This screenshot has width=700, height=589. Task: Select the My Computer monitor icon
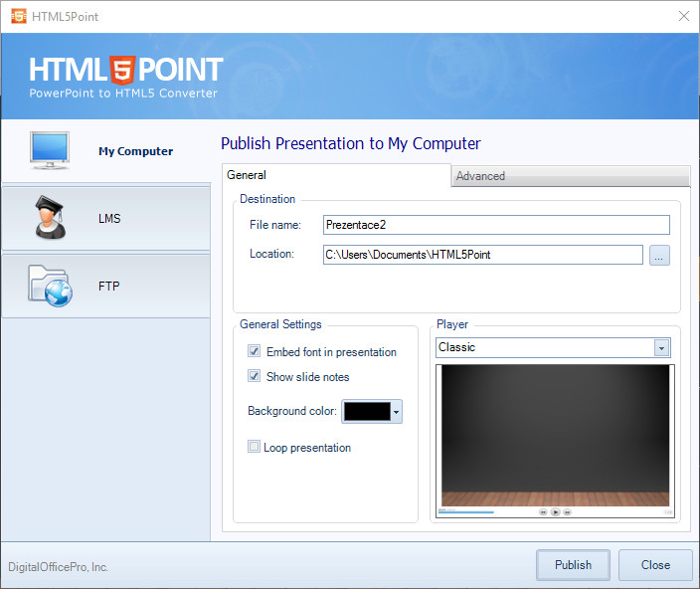click(50, 150)
